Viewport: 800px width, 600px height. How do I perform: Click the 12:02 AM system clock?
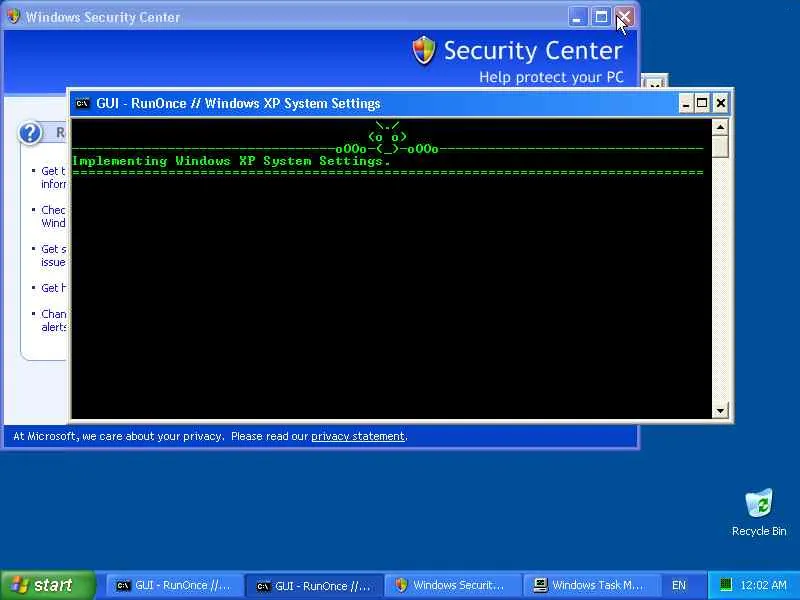click(x=763, y=585)
